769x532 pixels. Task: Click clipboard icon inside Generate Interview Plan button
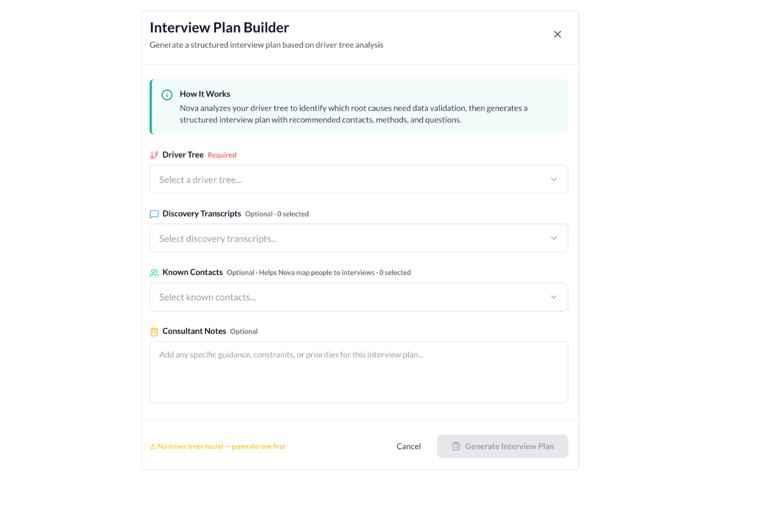tap(456, 446)
